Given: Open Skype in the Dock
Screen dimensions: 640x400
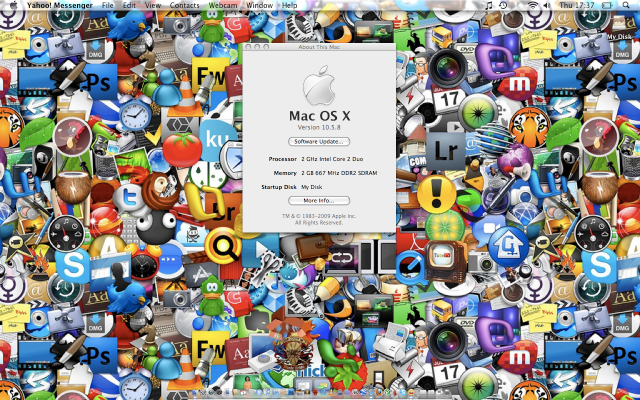Looking at the screenshot, I should click(x=403, y=392).
